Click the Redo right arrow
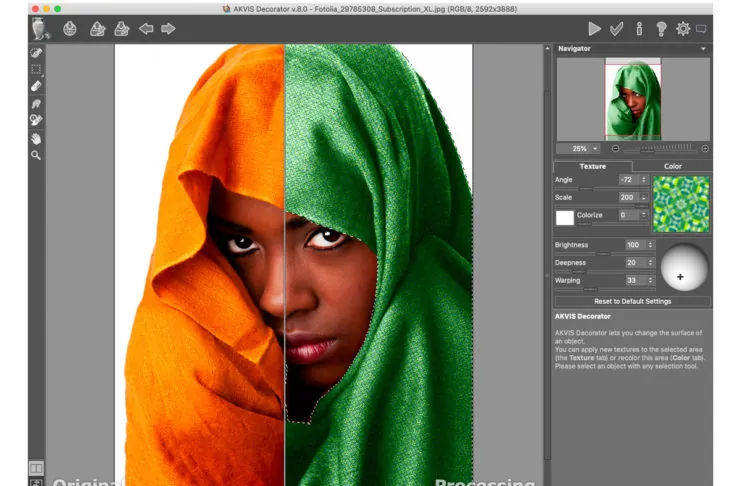Image resolution: width=741 pixels, height=486 pixels. point(168,29)
